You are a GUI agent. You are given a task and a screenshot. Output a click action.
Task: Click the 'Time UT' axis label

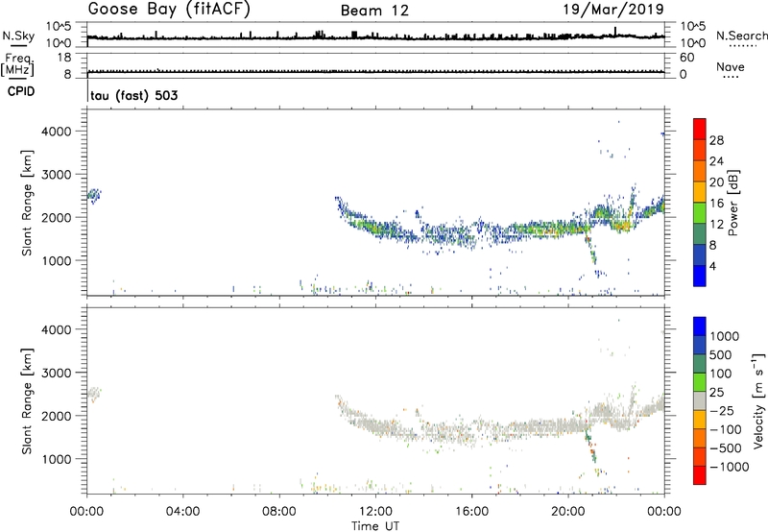pyautogui.click(x=375, y=526)
